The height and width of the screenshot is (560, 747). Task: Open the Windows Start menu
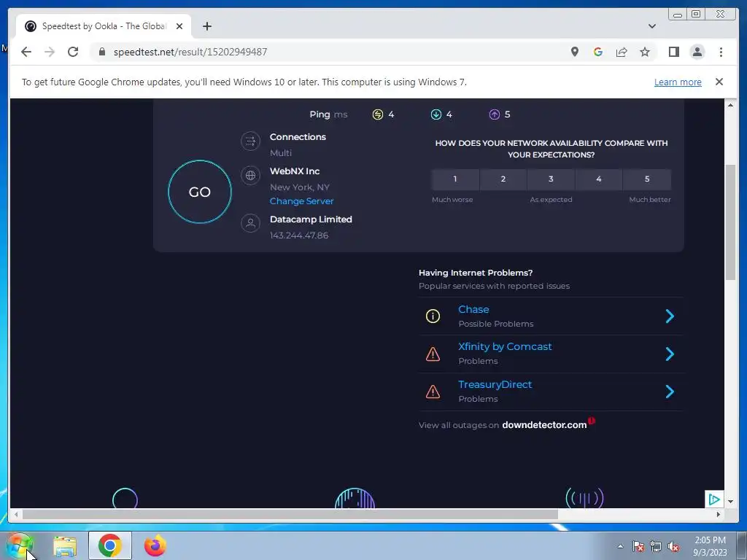point(20,546)
